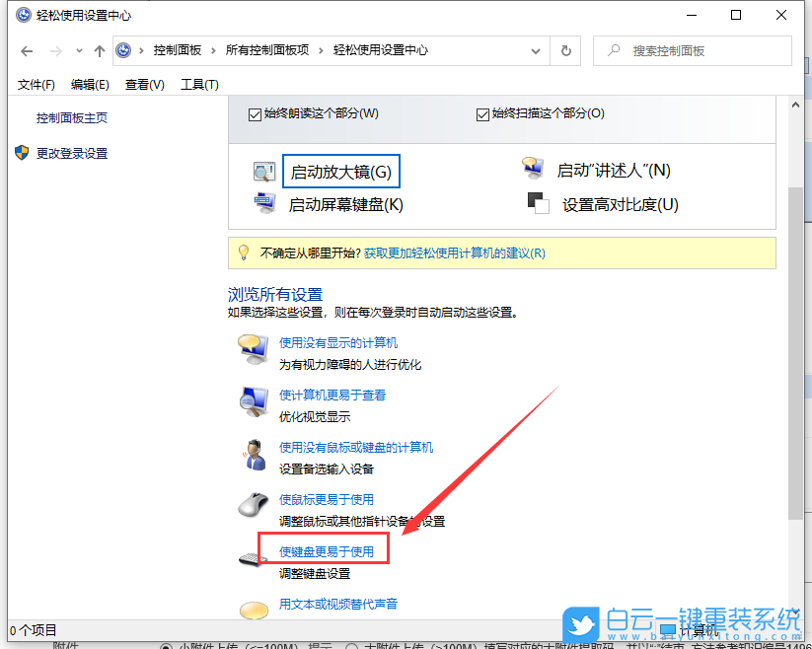Screen dimensions: 812x649
Task: Click the high contrast icon beside 设置高对比度
Action: (x=538, y=203)
